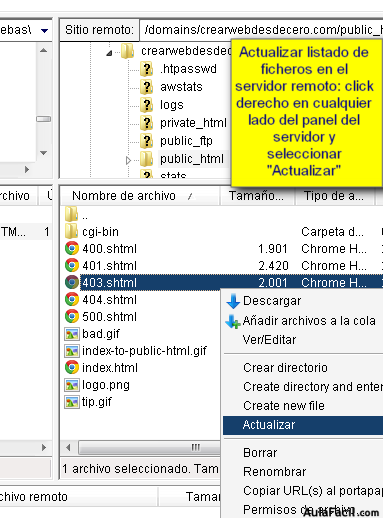Screen dimensions: 383x518
Task: Select the file name logo.png
Action: point(106,385)
